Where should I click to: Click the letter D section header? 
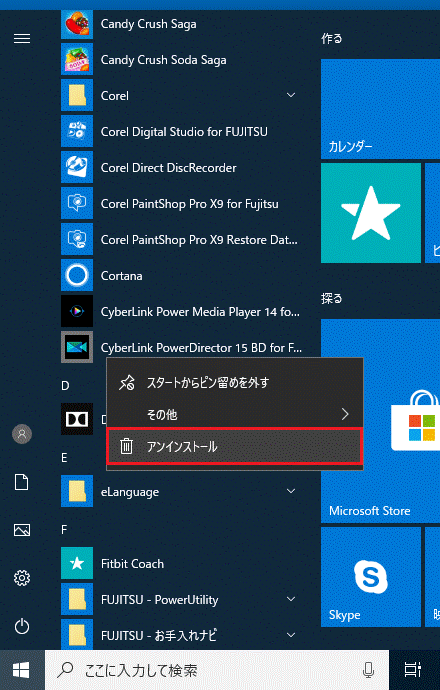point(65,386)
